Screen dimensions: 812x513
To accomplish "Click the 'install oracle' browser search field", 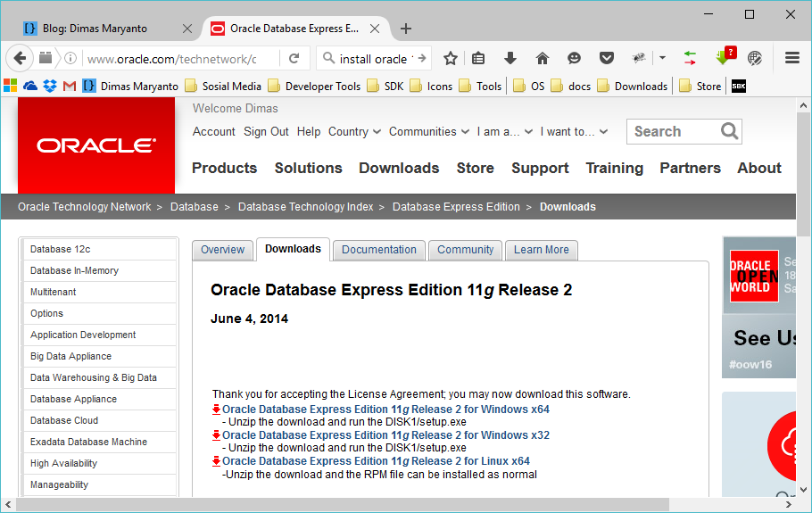I will [375, 59].
